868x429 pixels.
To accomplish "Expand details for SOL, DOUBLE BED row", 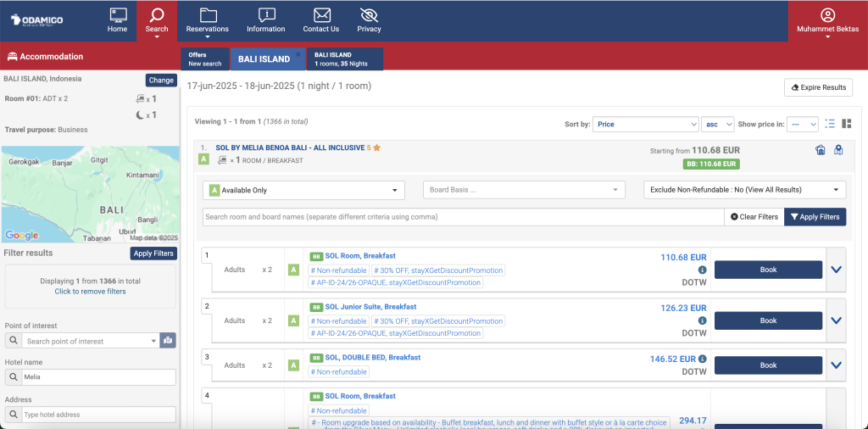I will tap(836, 365).
